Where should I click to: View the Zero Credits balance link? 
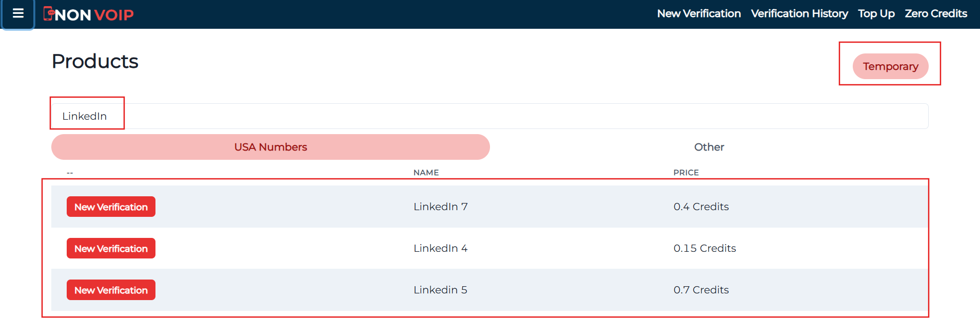point(936,14)
